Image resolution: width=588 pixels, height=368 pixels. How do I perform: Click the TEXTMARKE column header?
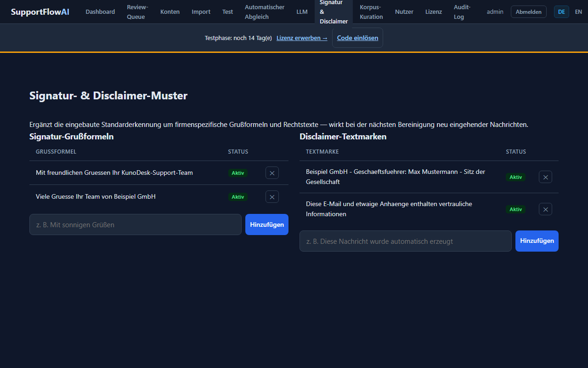[x=322, y=152]
